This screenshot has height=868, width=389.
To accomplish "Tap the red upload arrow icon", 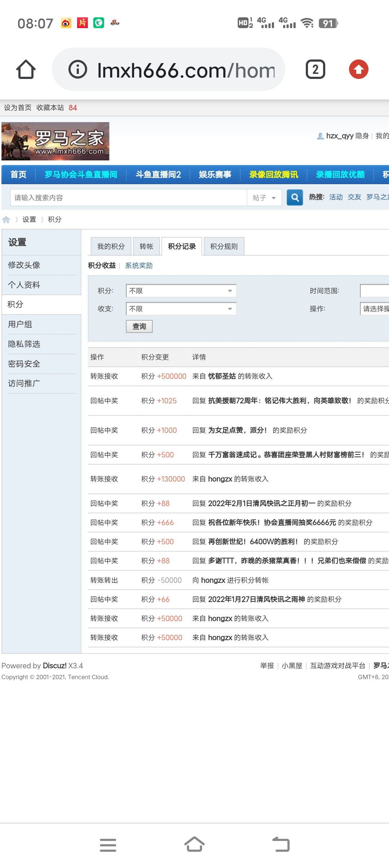I will pyautogui.click(x=358, y=69).
